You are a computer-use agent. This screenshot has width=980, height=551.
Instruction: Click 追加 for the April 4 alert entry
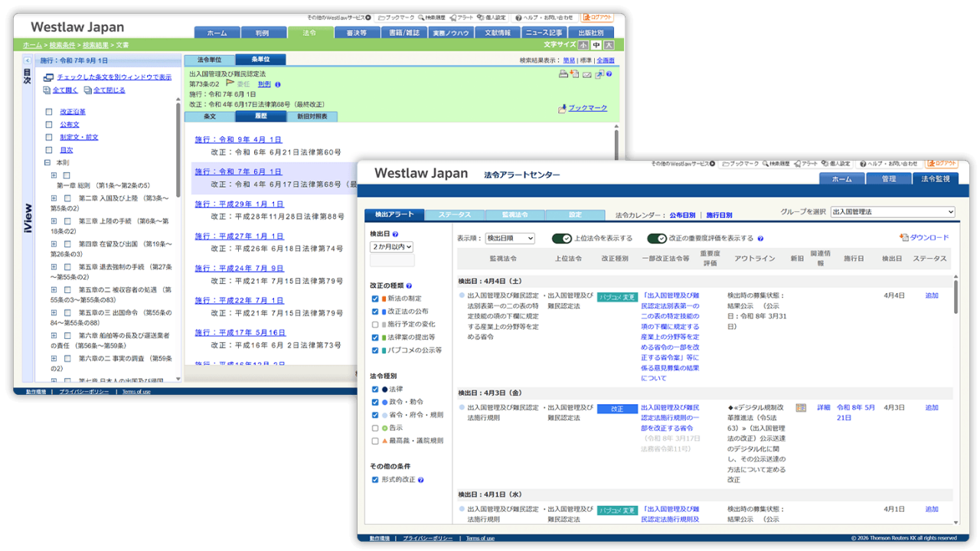[932, 295]
